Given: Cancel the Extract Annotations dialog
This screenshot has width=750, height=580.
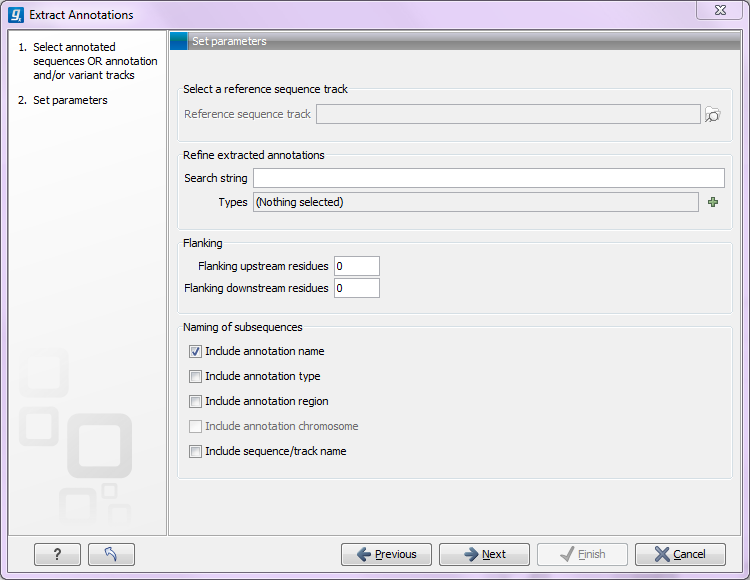Looking at the screenshot, I should (x=680, y=554).
